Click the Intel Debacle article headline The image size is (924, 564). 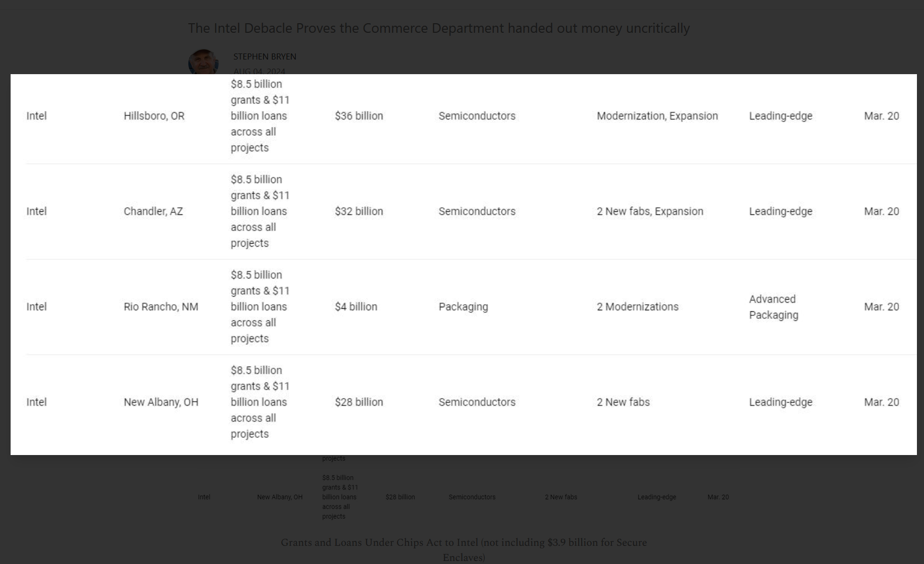[439, 28]
